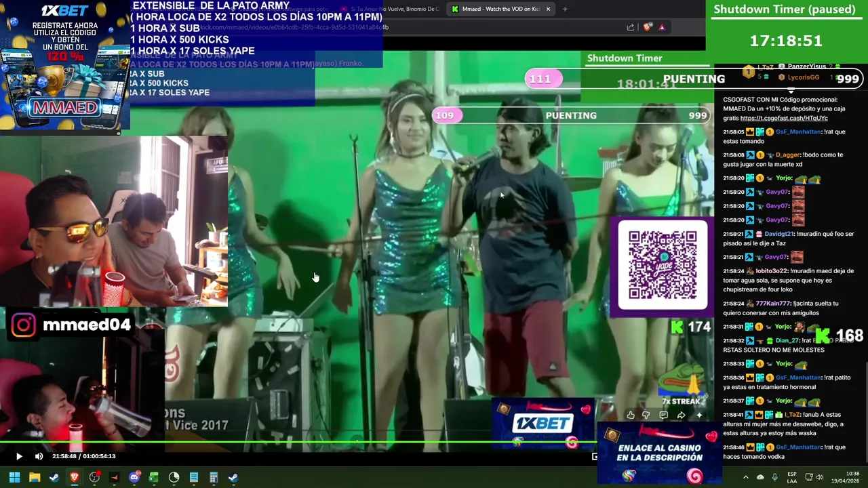Open Brave Rewards triangle icon

click(662, 27)
